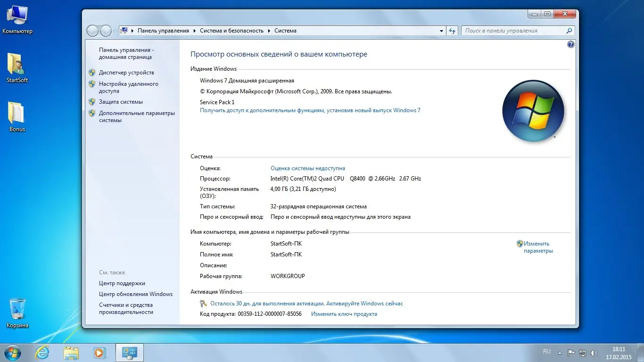Click the refresh icon in the address bar

click(x=452, y=30)
